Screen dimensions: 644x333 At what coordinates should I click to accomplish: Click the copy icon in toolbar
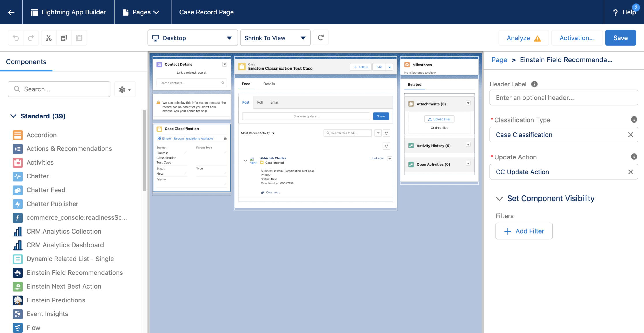point(64,38)
